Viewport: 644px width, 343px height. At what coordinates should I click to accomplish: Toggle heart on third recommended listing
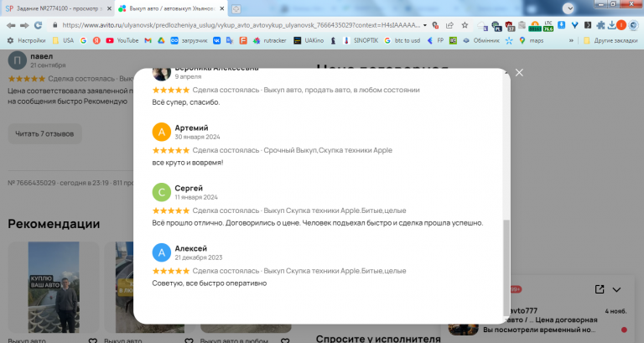(x=285, y=340)
